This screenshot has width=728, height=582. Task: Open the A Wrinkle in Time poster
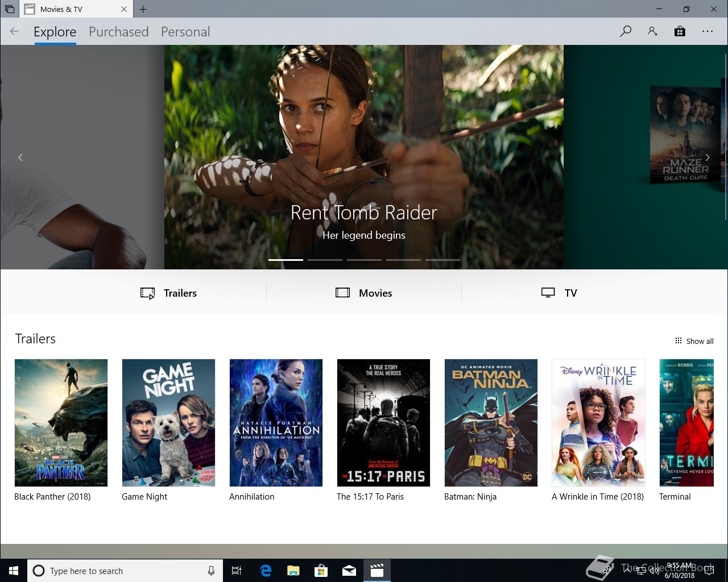coord(598,423)
